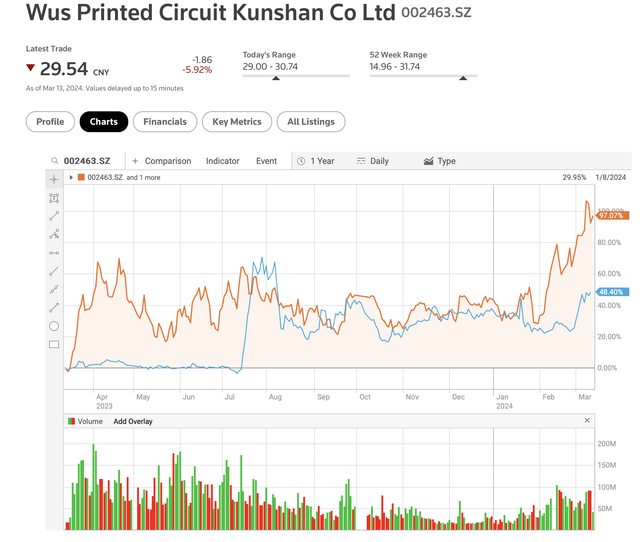
Task: Click the Add Overlay button
Action: click(132, 422)
